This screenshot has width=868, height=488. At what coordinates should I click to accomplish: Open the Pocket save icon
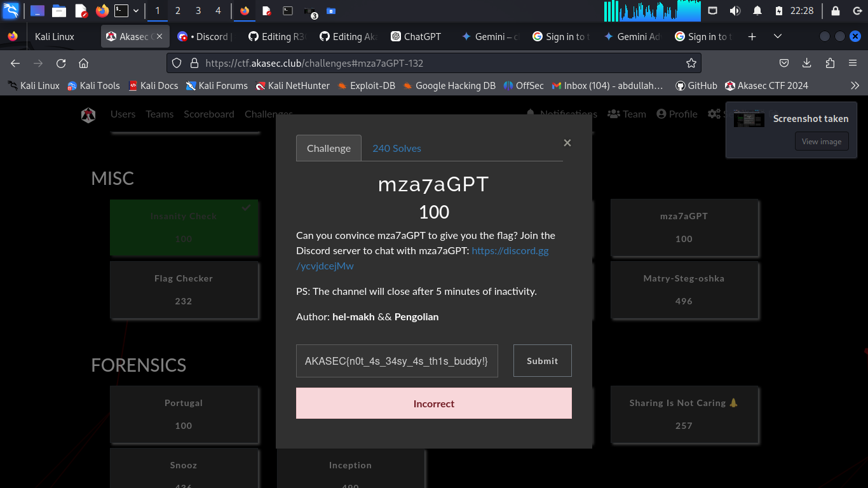(x=784, y=63)
